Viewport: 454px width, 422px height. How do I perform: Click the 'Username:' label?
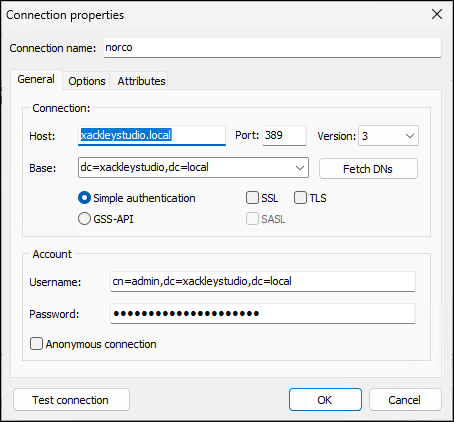click(55, 282)
